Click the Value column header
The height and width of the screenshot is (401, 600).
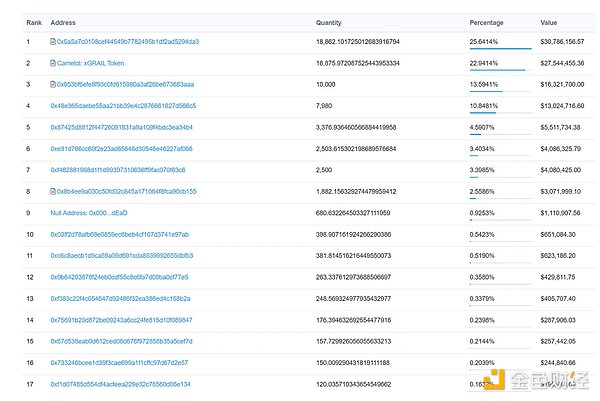tap(549, 21)
